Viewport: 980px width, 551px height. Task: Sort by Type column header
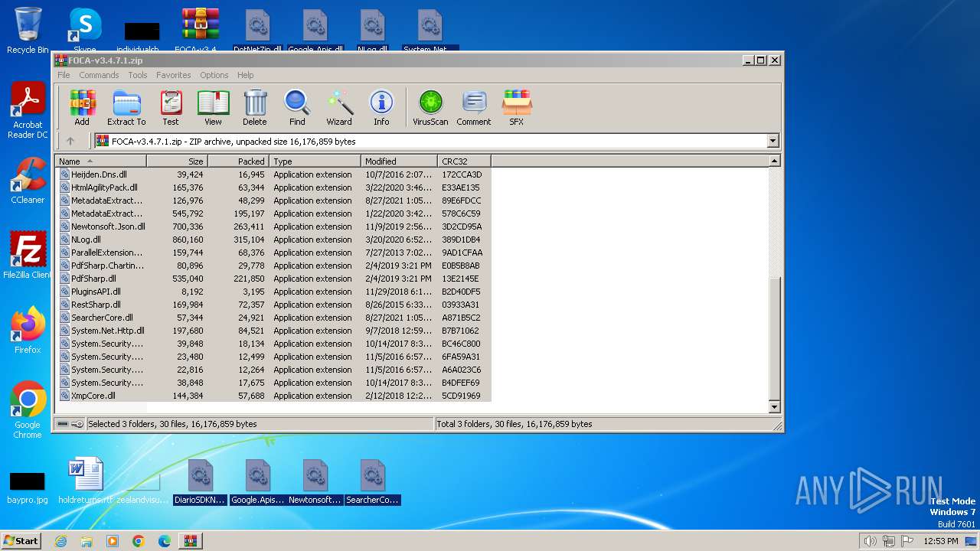pyautogui.click(x=315, y=161)
